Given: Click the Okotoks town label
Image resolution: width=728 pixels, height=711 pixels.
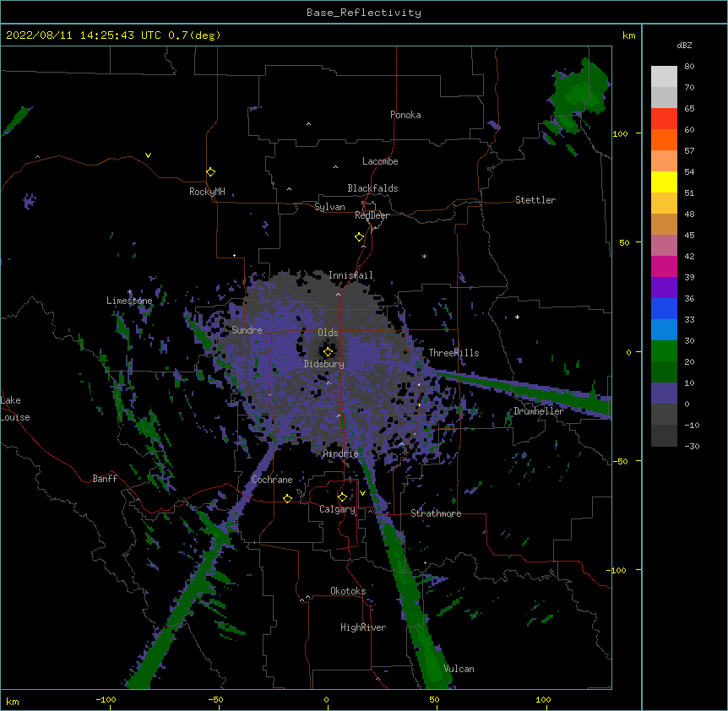Looking at the screenshot, I should (x=348, y=591).
